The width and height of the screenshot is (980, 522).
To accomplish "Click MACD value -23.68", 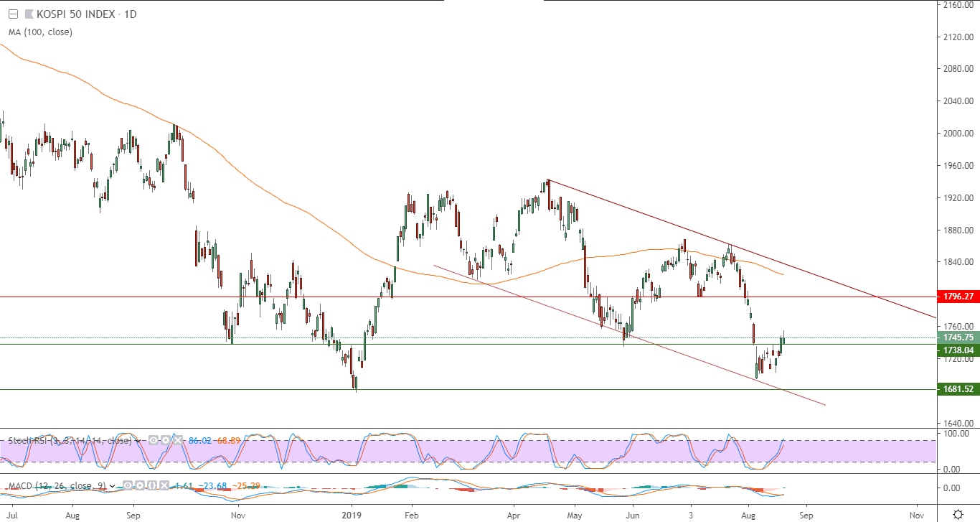I will [212, 486].
